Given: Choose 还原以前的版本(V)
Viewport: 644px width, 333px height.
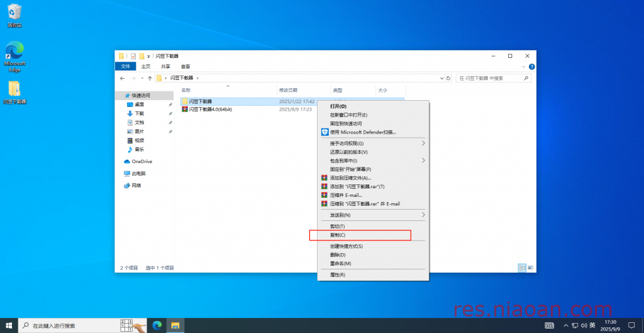Looking at the screenshot, I should point(373,152).
